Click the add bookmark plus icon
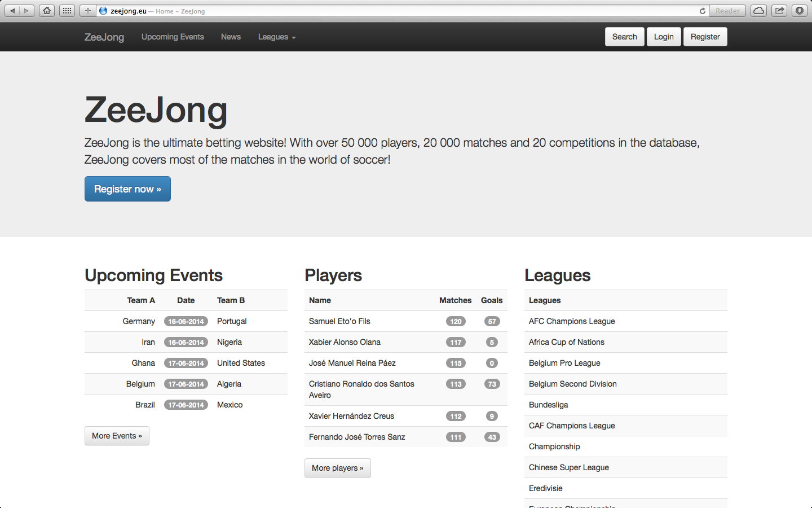 tap(87, 11)
